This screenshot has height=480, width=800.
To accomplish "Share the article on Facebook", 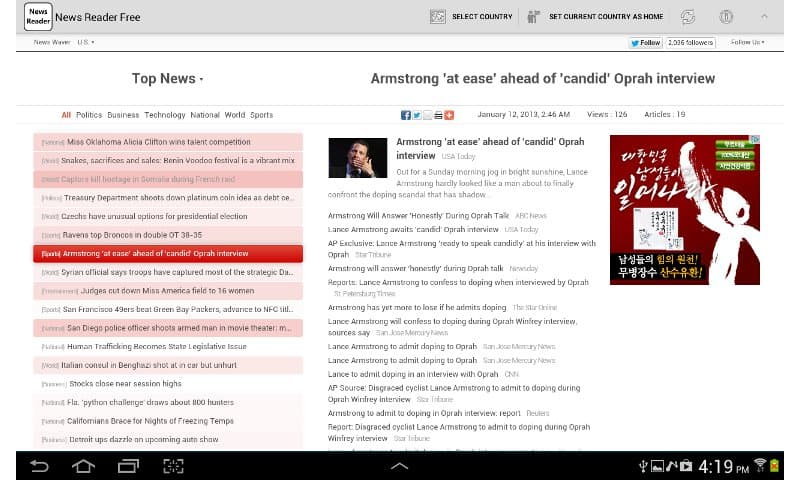I will 406,115.
